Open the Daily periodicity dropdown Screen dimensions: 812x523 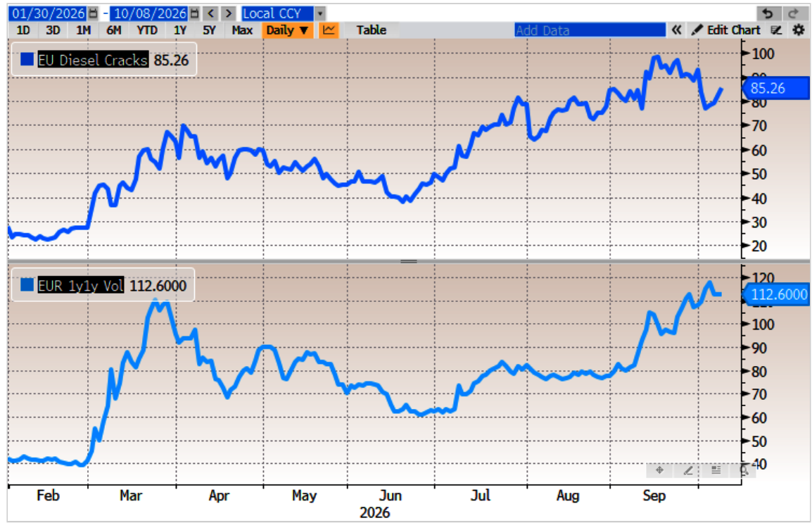(287, 30)
